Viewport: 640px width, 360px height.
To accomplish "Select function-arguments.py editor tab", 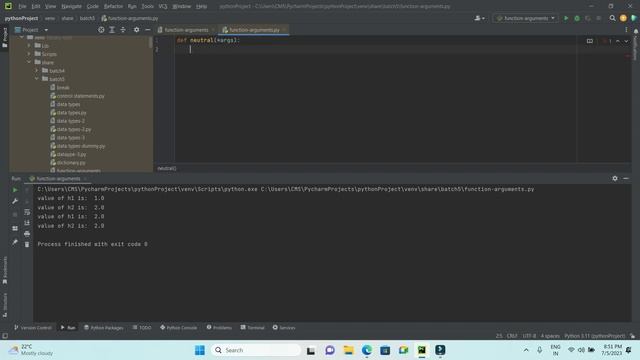I will pos(253,30).
